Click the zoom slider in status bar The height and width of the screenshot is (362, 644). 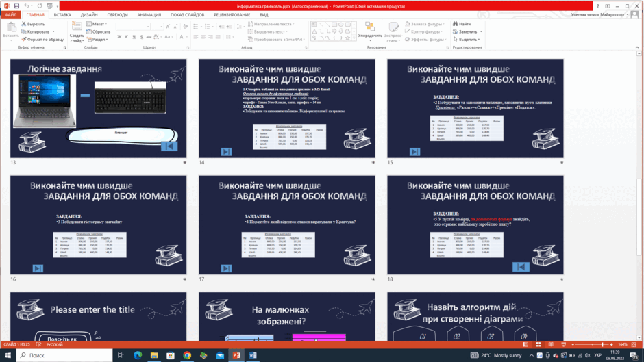pyautogui.click(x=592, y=345)
